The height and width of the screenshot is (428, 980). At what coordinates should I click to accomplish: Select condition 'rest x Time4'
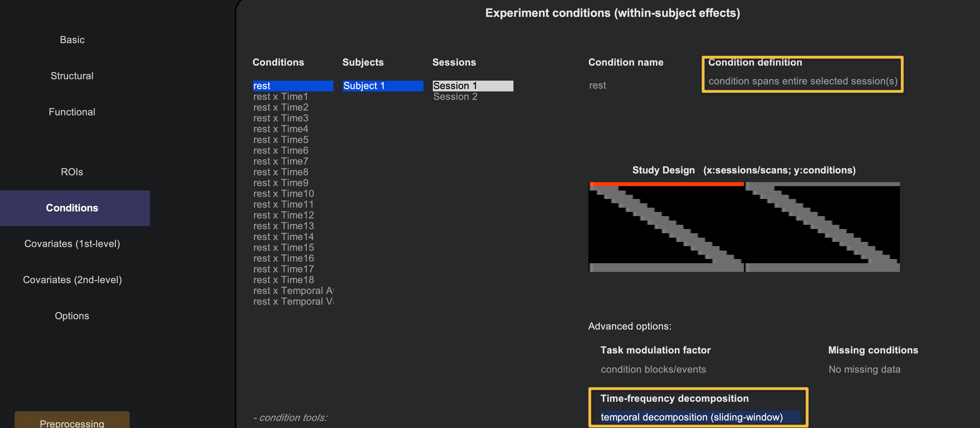tap(293, 129)
